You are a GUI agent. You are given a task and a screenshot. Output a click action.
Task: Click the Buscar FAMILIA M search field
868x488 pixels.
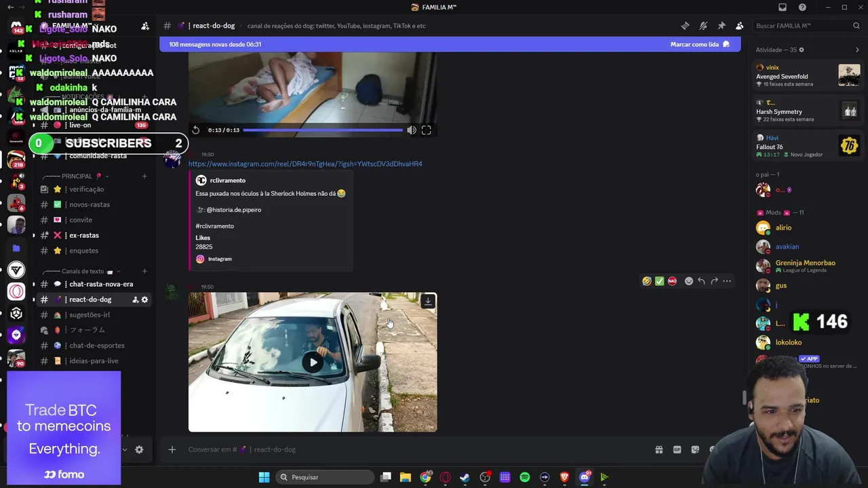click(x=807, y=26)
